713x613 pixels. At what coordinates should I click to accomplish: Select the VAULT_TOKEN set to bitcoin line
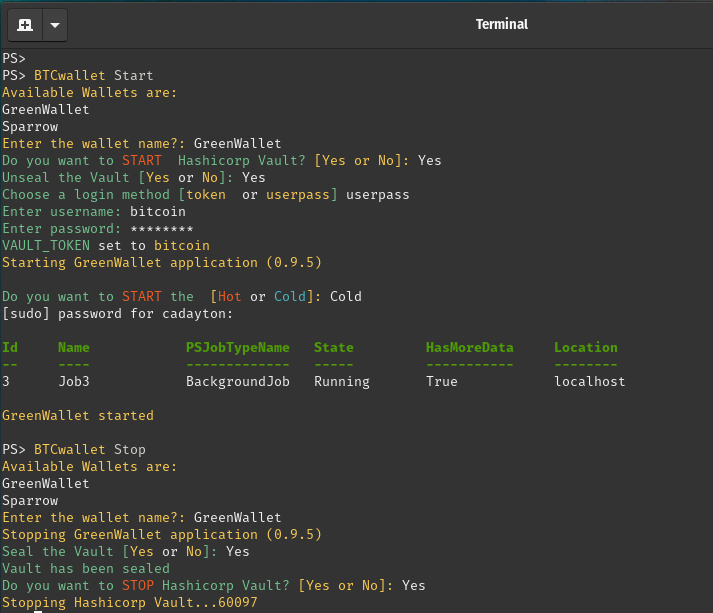(x=105, y=245)
